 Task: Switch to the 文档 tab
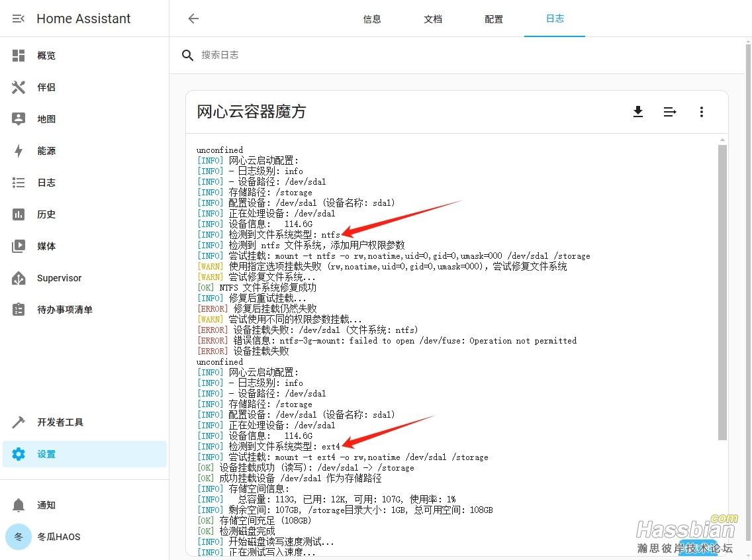click(x=432, y=19)
